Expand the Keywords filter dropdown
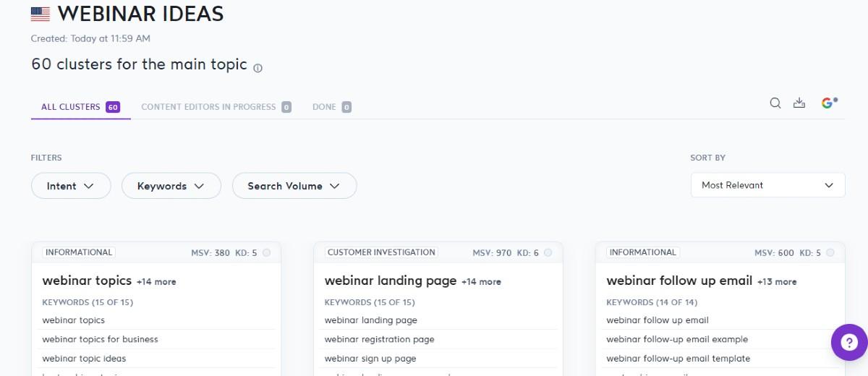868x376 pixels. 171,186
